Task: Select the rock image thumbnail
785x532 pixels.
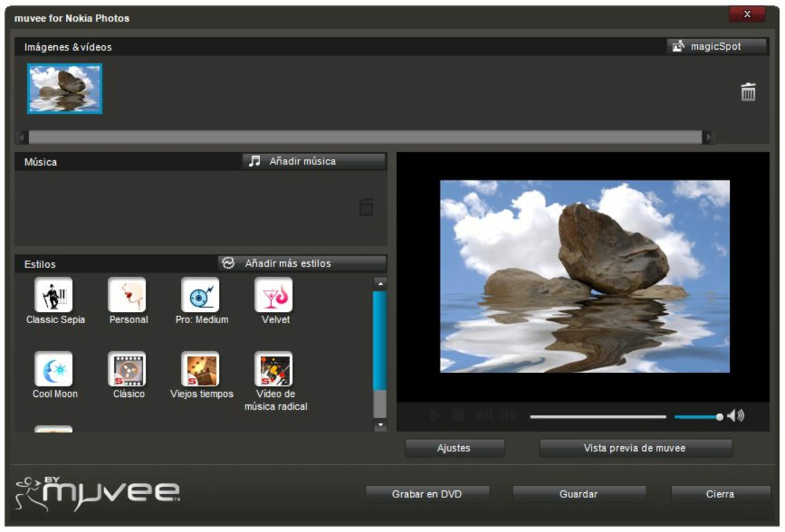Action: coord(65,88)
